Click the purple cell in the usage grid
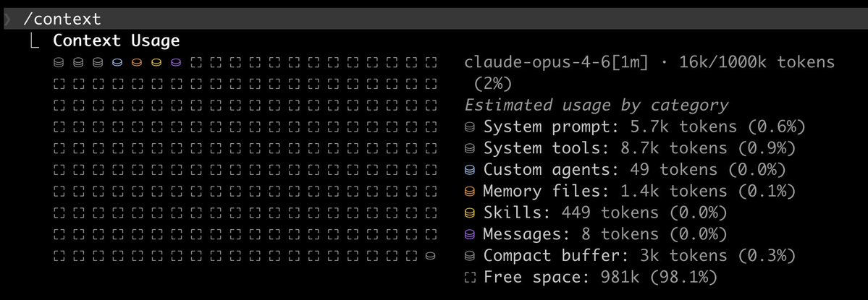Viewport: 868px width, 300px height. click(x=176, y=63)
